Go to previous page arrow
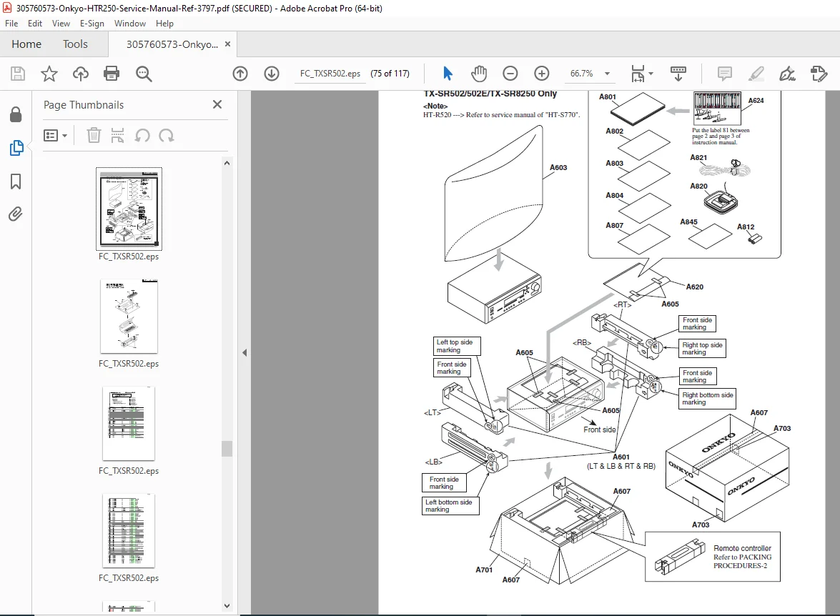The height and width of the screenshot is (616, 840). pos(240,74)
